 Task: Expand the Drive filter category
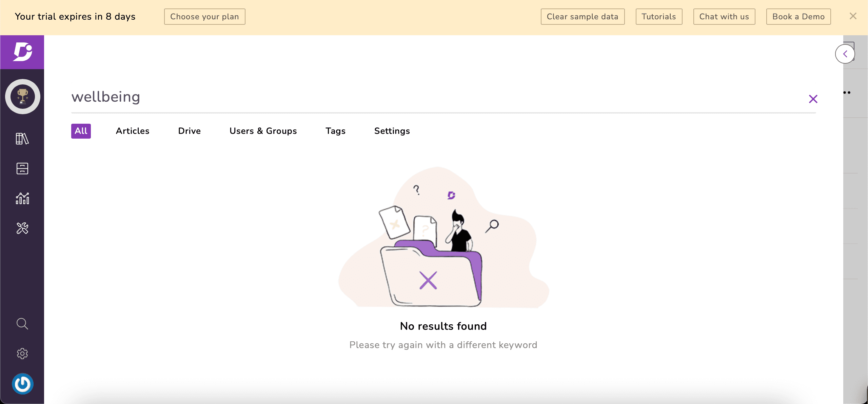tap(189, 130)
